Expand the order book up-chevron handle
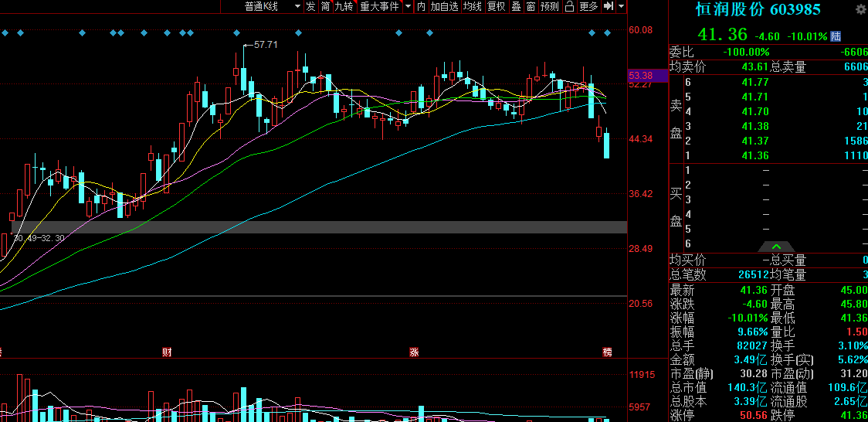This screenshot has height=422, width=868. [x=776, y=247]
